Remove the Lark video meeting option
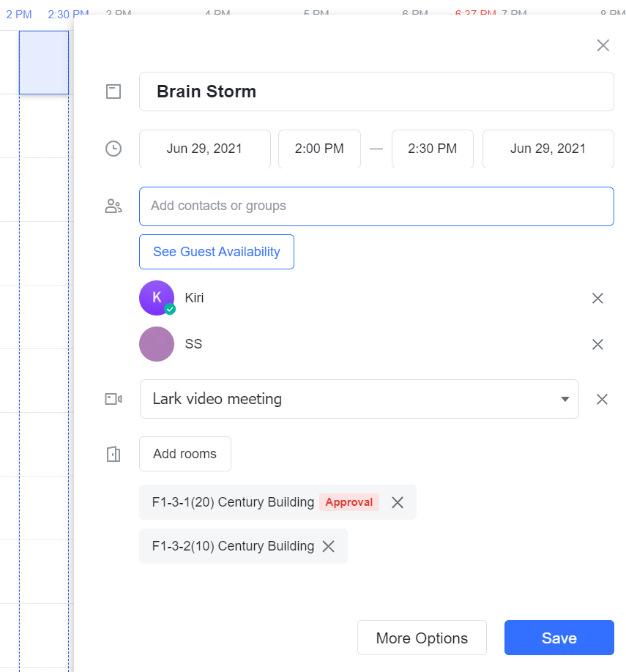The height and width of the screenshot is (672, 626). click(x=602, y=399)
